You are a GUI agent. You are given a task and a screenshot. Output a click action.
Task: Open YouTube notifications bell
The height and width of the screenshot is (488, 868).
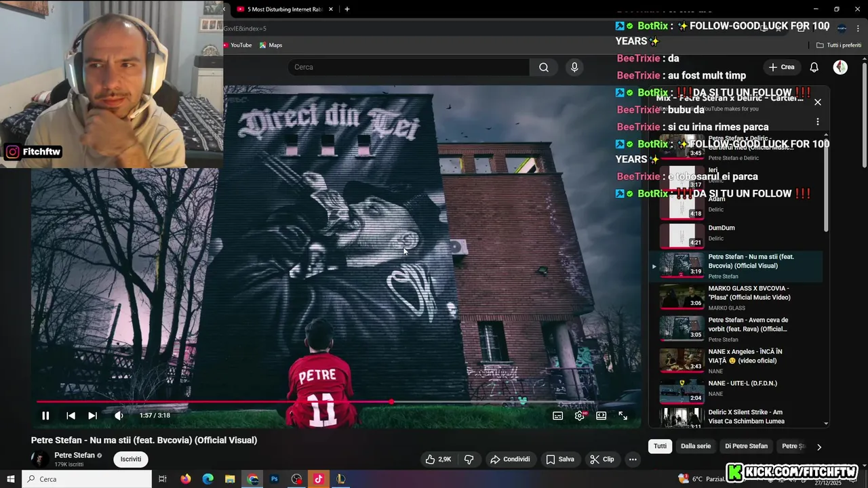(814, 67)
